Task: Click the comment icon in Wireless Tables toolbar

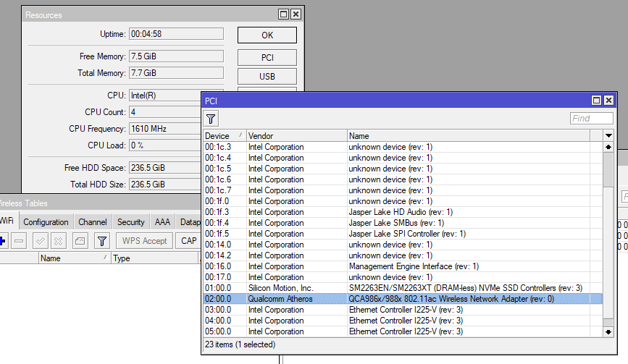Action: click(x=80, y=241)
